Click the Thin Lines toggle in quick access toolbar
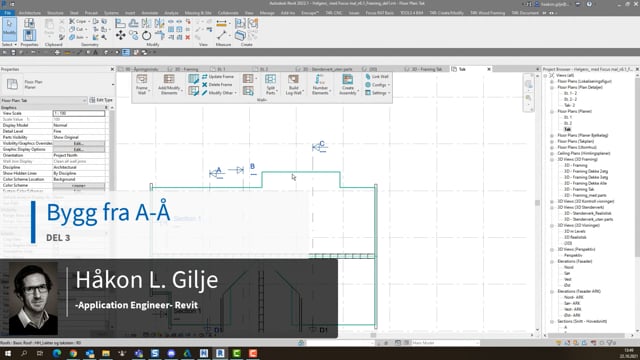Screen dimensions: 640x360 126,52
